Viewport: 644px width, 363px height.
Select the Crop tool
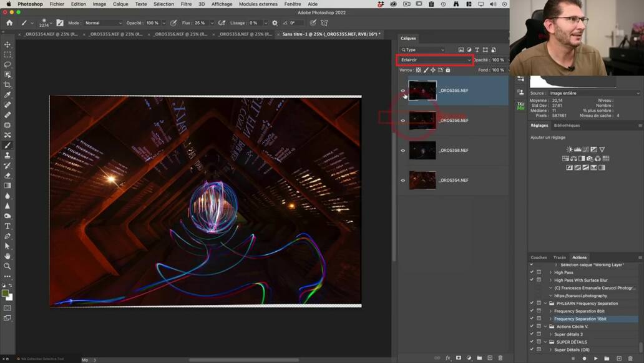click(x=8, y=84)
